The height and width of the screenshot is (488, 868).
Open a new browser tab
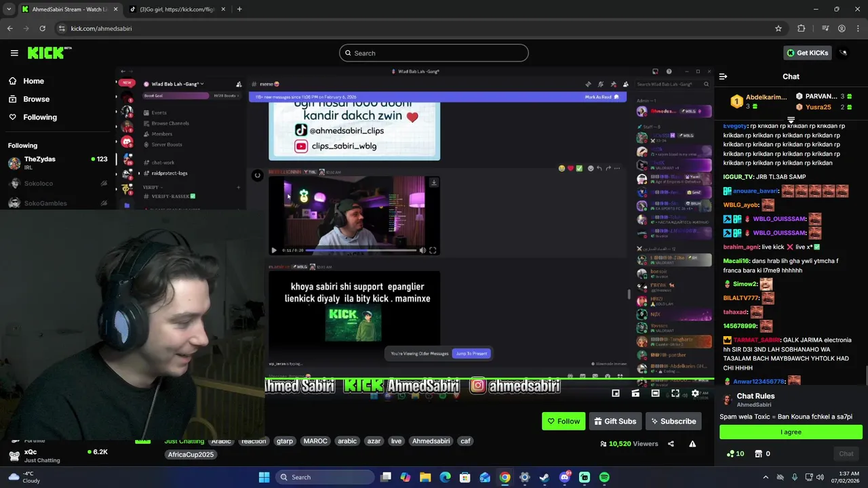[x=239, y=9]
